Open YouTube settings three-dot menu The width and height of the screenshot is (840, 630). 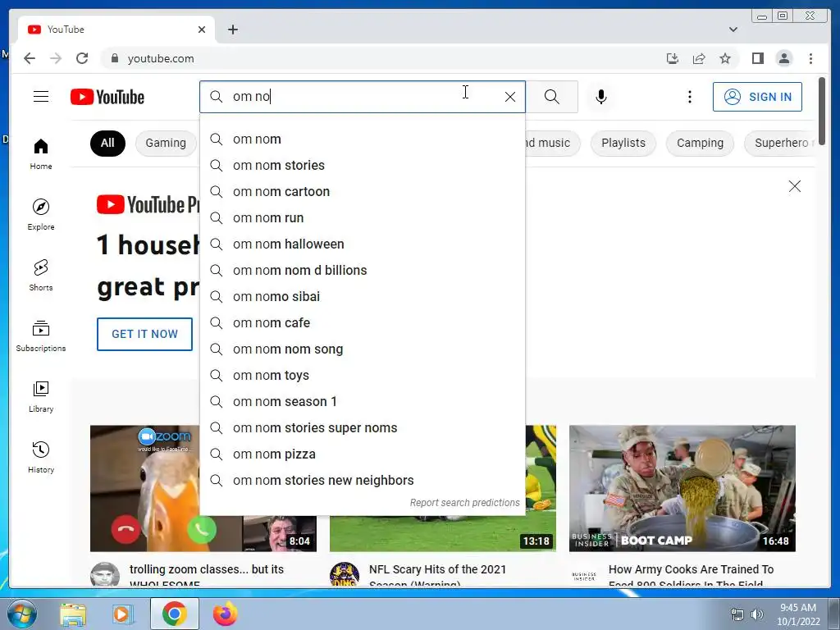pos(689,97)
